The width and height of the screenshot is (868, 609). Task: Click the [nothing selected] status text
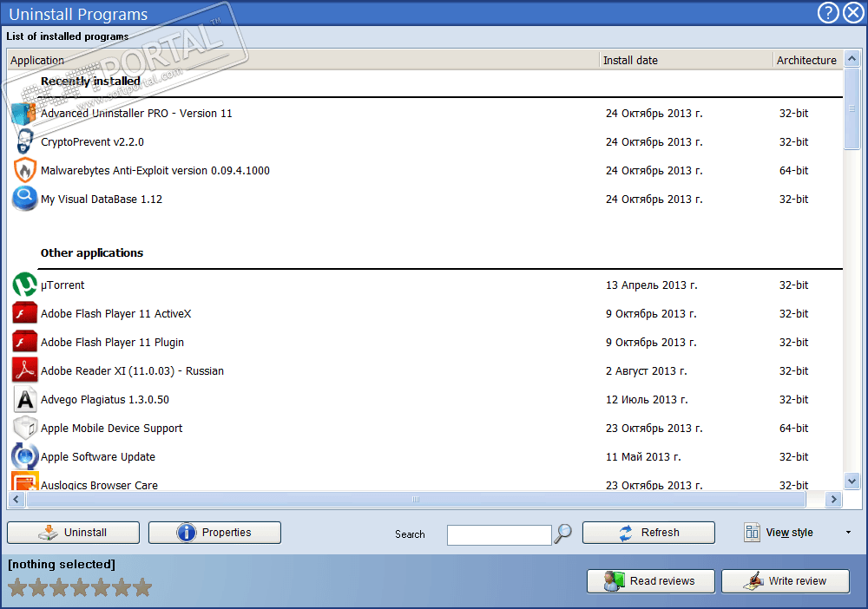(62, 564)
